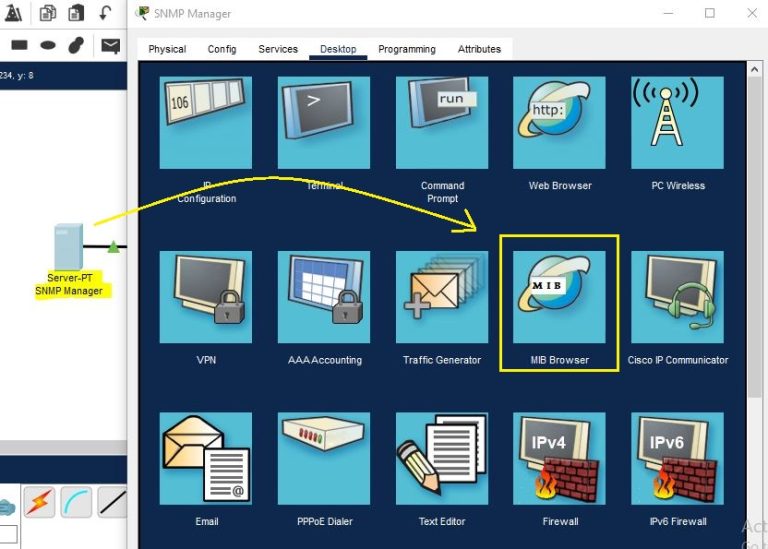Select the text annotation tool icon
This screenshot has height=549, width=768.
[x=13, y=13]
